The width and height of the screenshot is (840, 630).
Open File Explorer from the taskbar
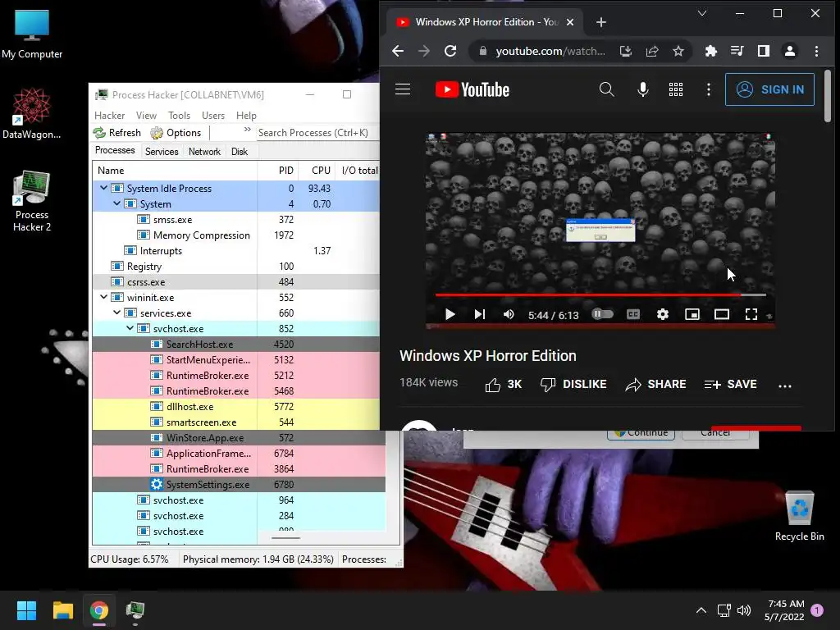point(62,610)
